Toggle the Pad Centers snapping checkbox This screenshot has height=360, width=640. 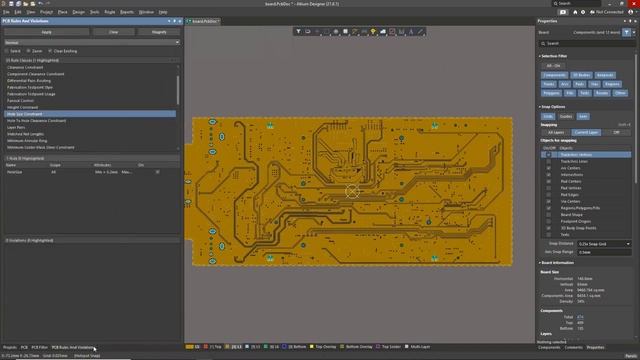(x=549, y=182)
